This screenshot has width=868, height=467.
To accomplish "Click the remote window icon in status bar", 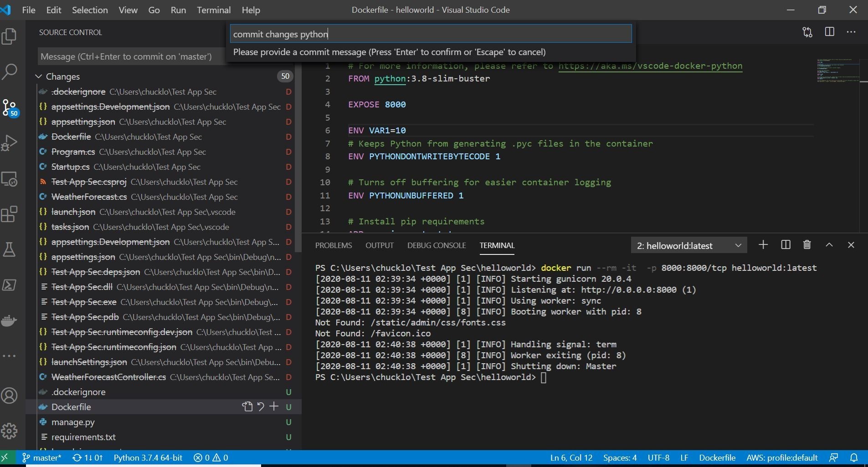I will [5, 458].
